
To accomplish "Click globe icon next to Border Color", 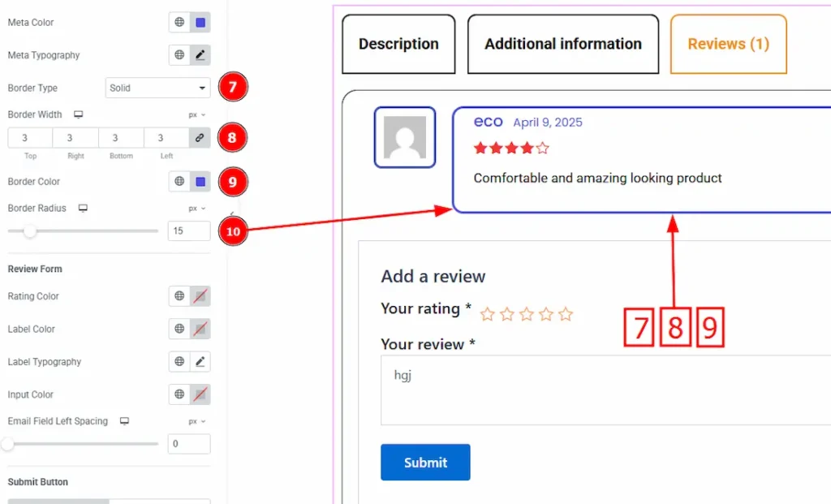I will coord(179,182).
